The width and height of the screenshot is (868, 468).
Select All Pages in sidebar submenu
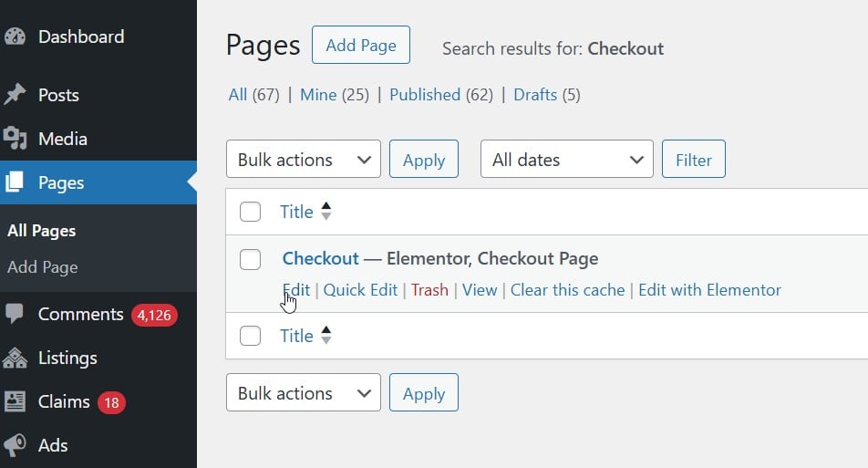pos(41,231)
